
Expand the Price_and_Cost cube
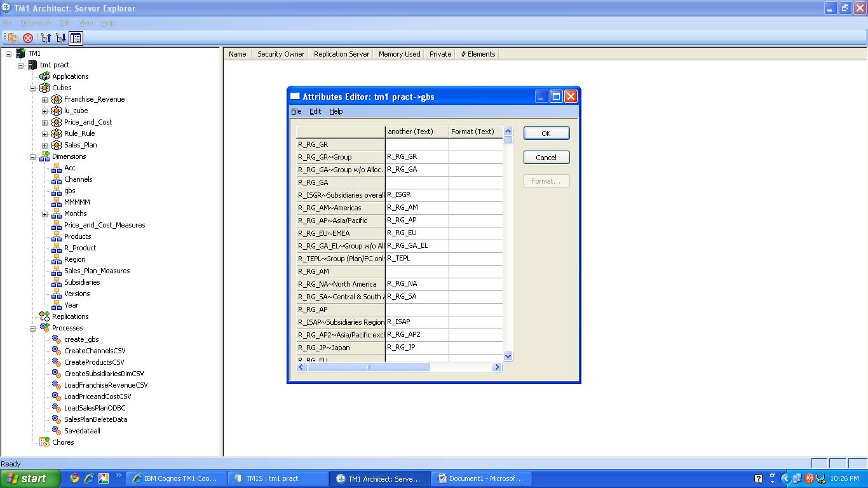[45, 123]
